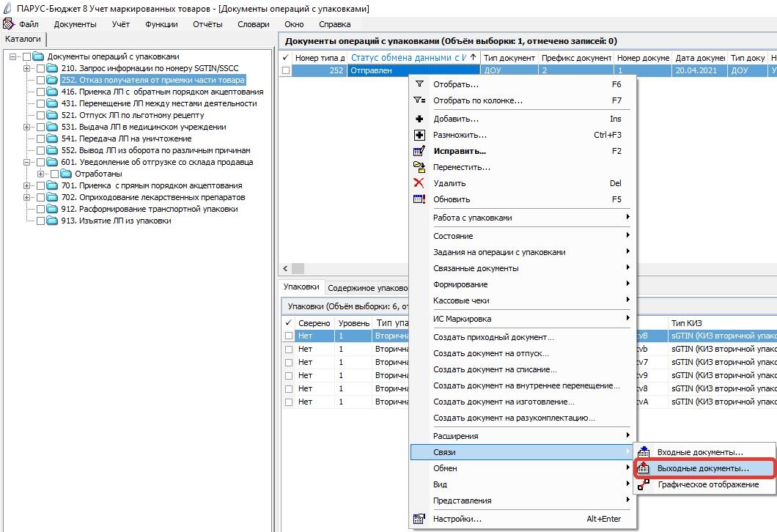This screenshot has width=777, height=532.
Task: Click the Обновить refresh icon
Action: 419,199
